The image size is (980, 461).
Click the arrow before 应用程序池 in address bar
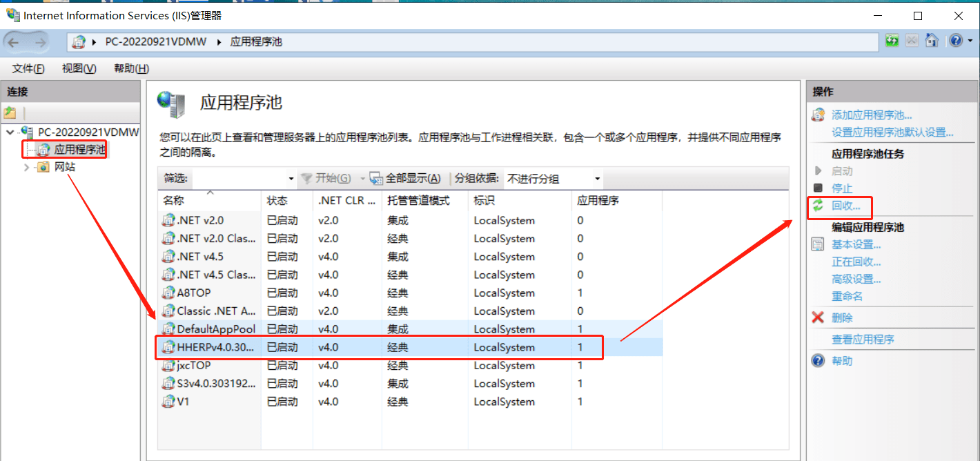coord(219,41)
